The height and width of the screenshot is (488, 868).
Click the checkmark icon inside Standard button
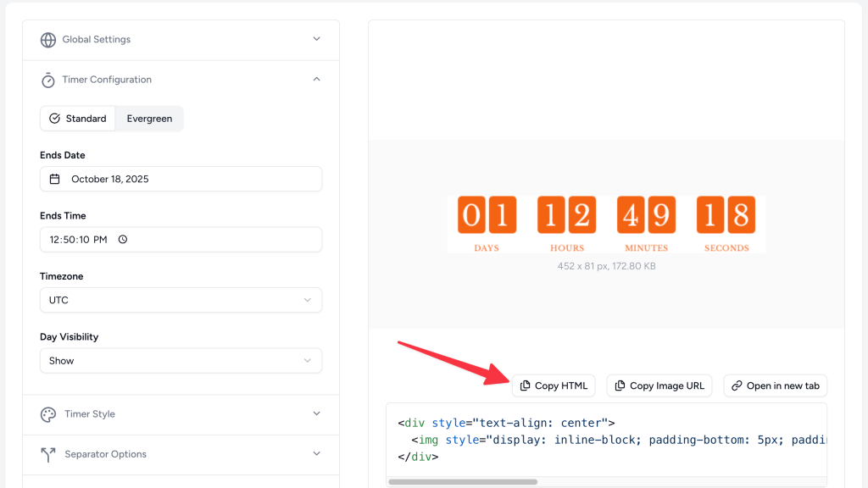point(54,119)
